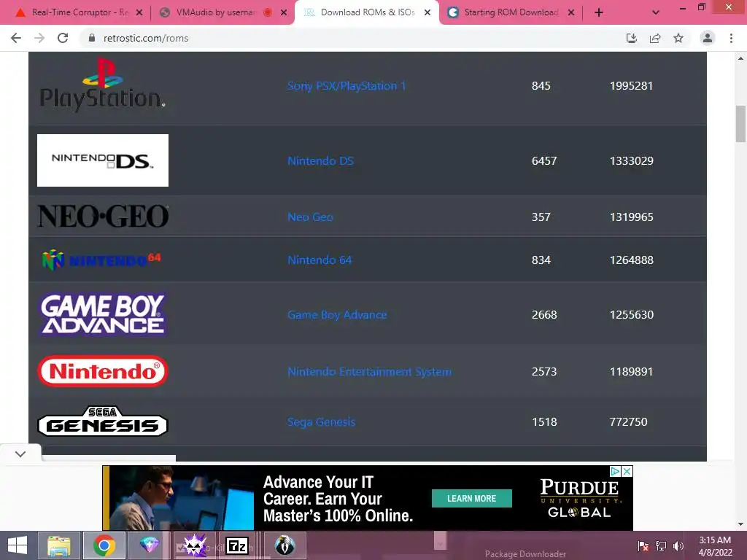Switch to the VMAudio by username tab
Screen dimensions: 747x560
point(215,12)
